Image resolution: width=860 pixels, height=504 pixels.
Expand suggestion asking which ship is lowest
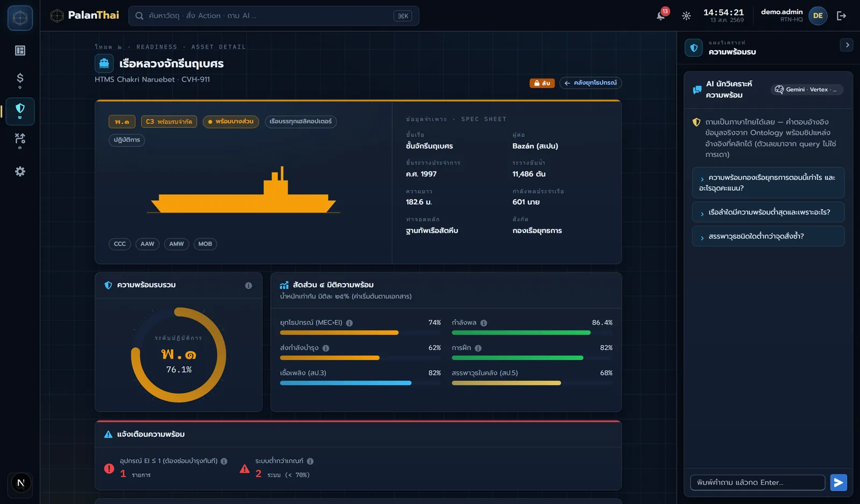(768, 212)
